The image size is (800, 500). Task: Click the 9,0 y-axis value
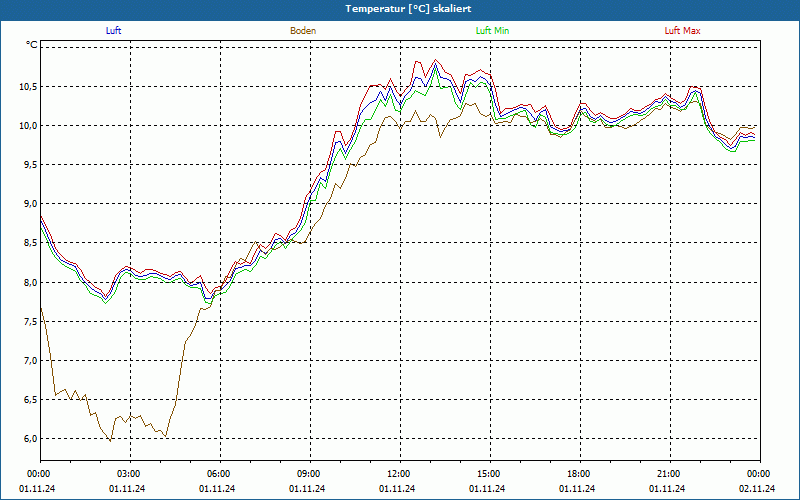pos(30,204)
